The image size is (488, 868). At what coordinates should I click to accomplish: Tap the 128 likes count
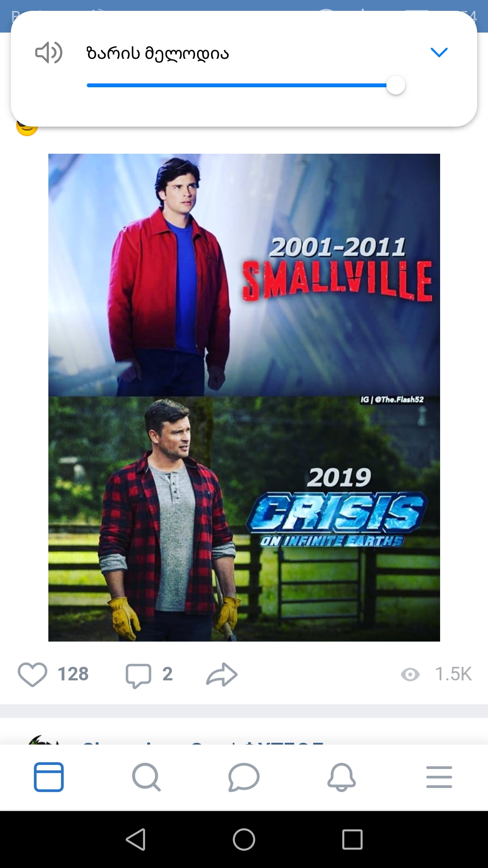point(73,674)
